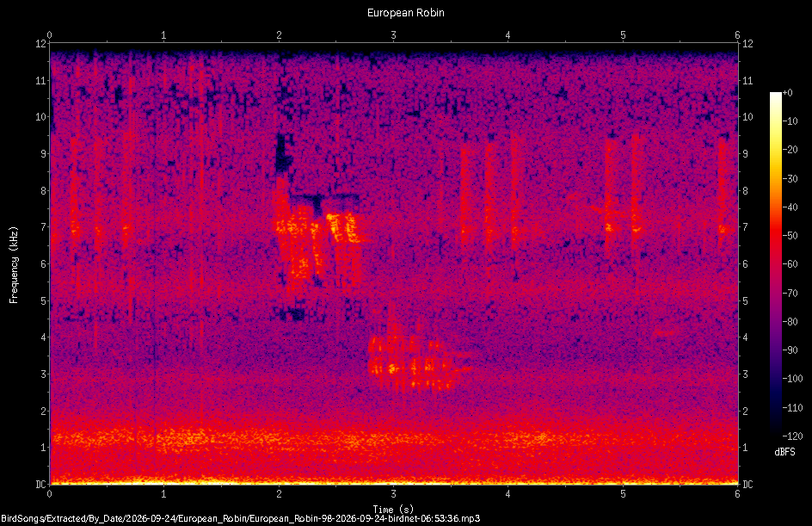Click the "1" tick on bottom time axis
Screen dimensions: 812x526
(x=163, y=494)
